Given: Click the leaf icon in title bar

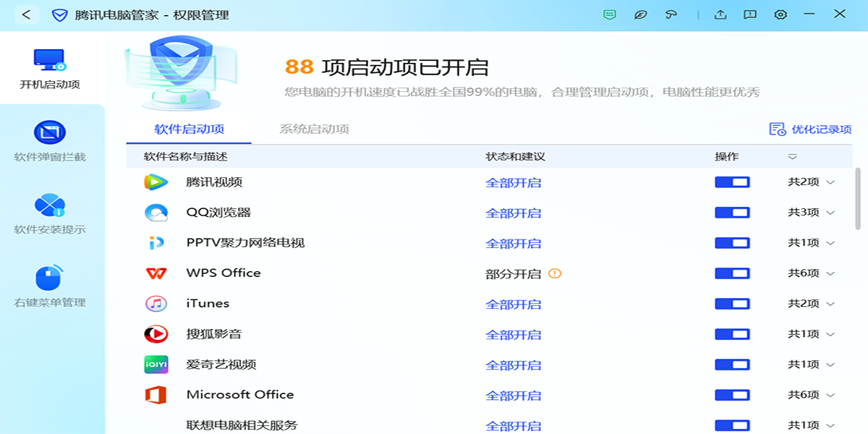Looking at the screenshot, I should 640,14.
